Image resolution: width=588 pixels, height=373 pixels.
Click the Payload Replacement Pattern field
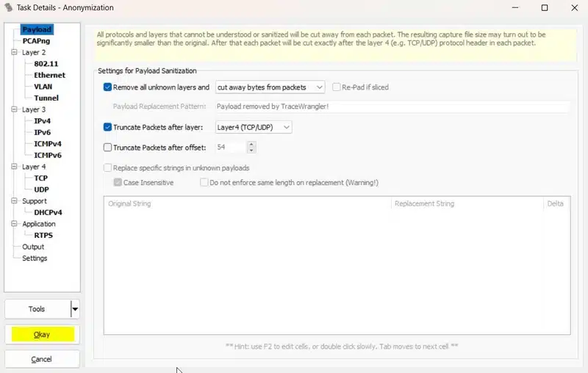[x=392, y=106]
